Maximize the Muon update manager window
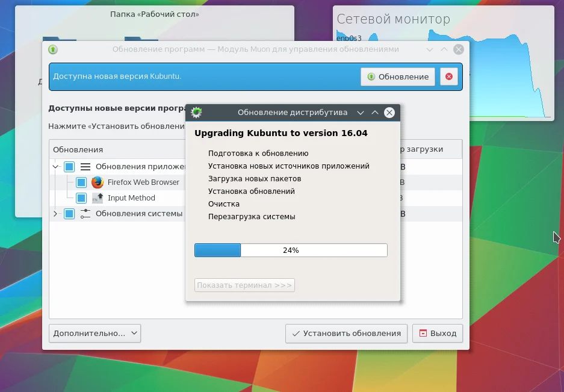Viewport: 564px width, 392px height. (x=444, y=49)
